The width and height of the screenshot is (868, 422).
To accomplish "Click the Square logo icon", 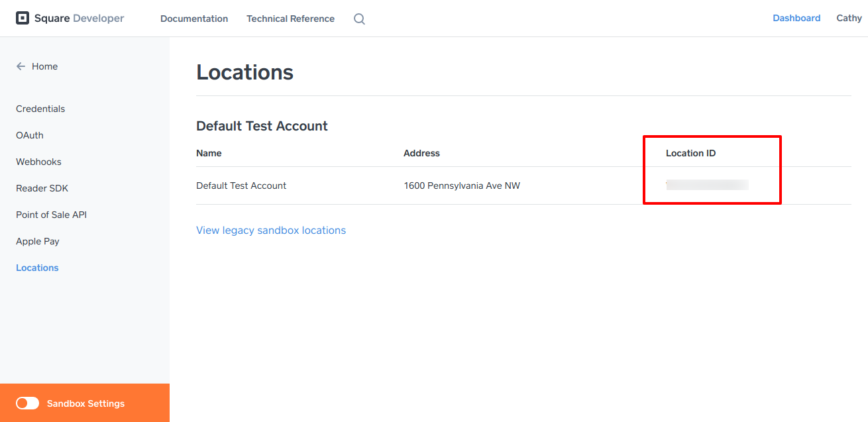I will 23,19.
